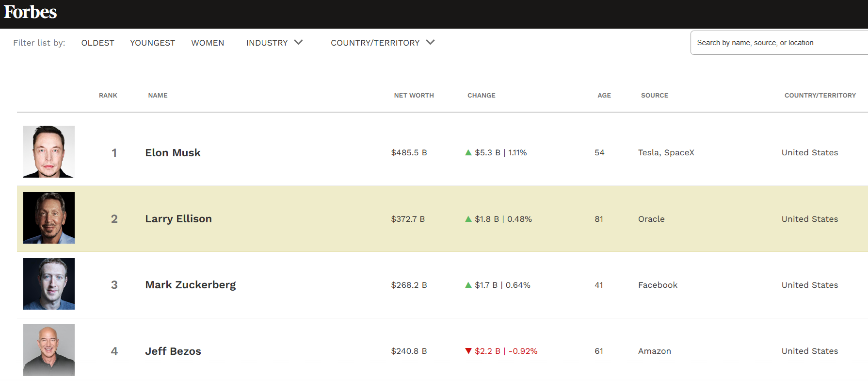This screenshot has width=868, height=381.
Task: Filter the list by Women
Action: point(208,43)
